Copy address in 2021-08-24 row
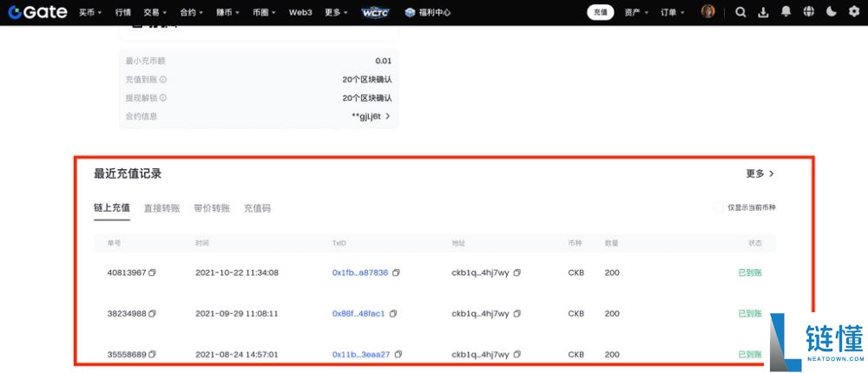868x373 pixels. [x=517, y=354]
